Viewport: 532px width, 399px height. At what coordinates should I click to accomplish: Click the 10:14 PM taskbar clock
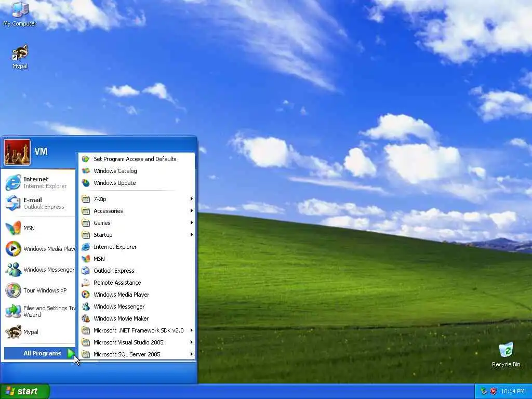(x=513, y=391)
